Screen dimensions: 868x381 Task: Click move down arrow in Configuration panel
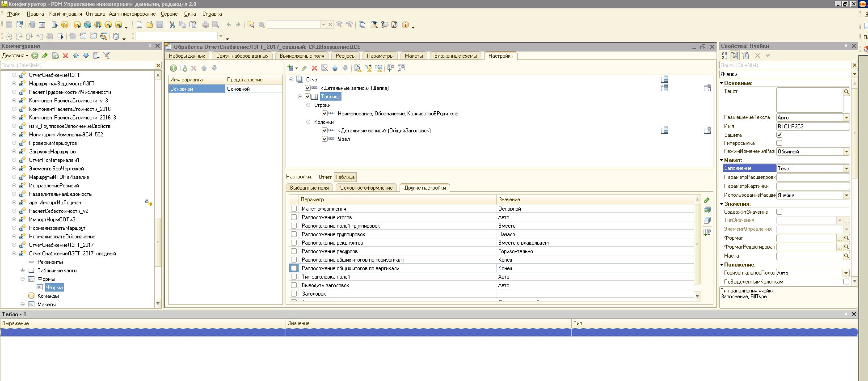tap(86, 55)
